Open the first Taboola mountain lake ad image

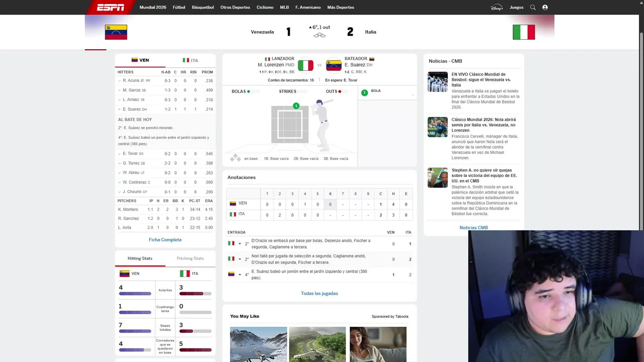pyautogui.click(x=259, y=344)
